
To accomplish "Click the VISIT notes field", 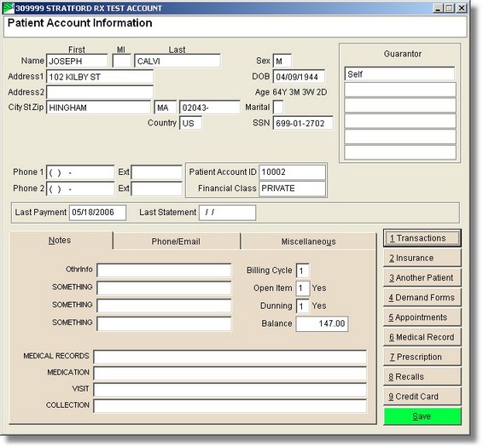I will [x=230, y=390].
